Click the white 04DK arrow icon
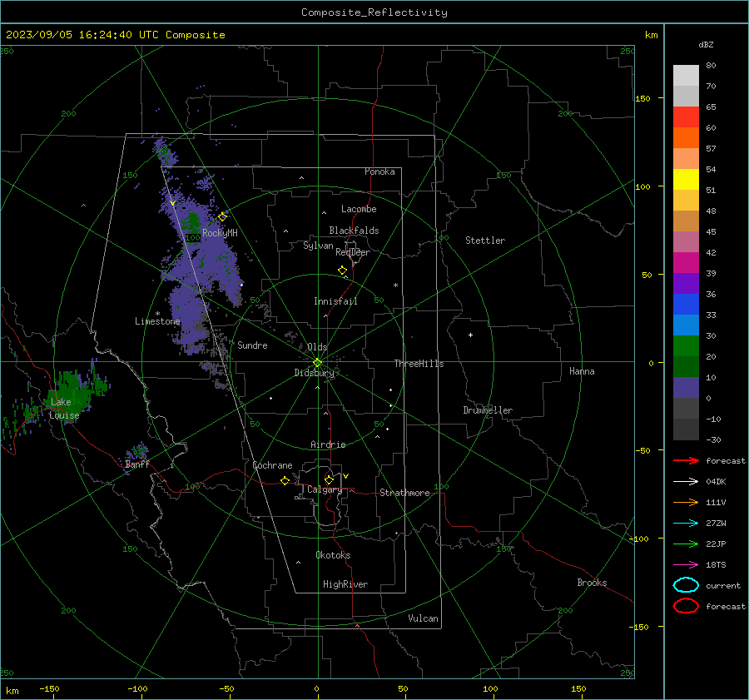Viewport: 749px width, 700px height. click(x=686, y=481)
